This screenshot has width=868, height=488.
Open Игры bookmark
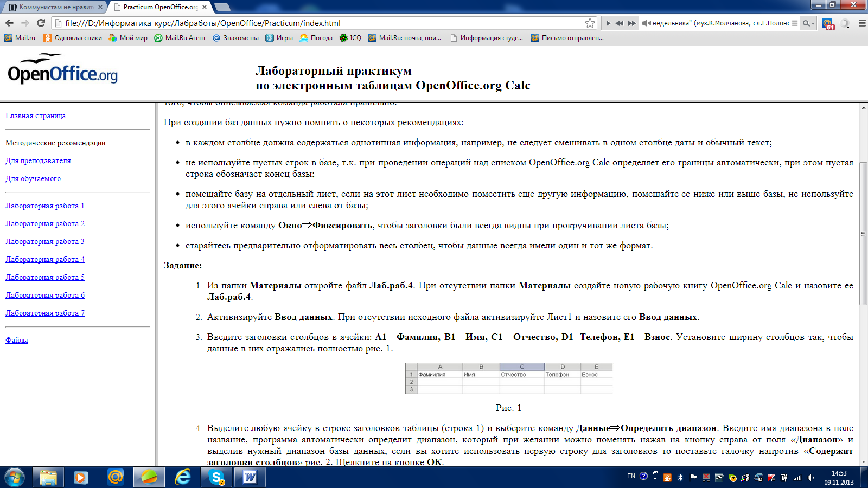(x=279, y=38)
